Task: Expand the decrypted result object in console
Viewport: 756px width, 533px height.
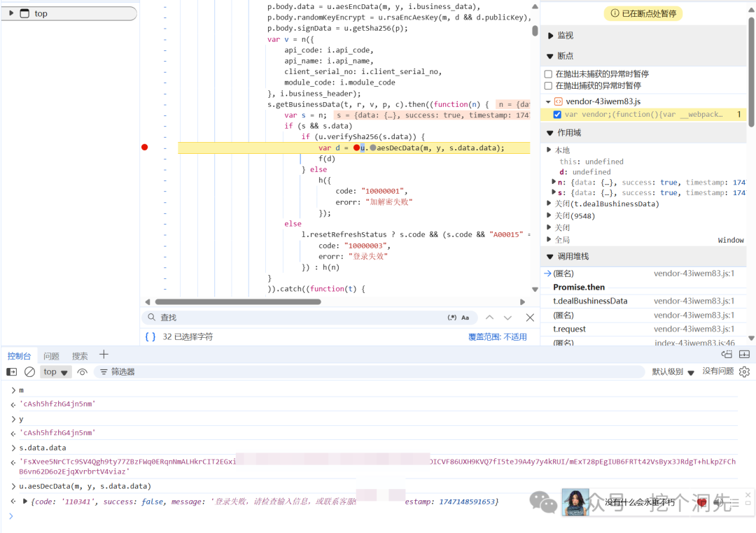Action: pos(25,502)
